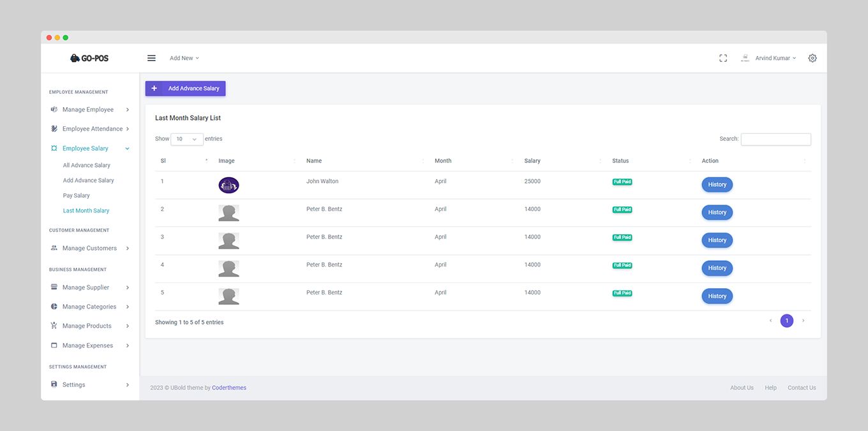View History for row 5 Peter B. Bentz
The image size is (868, 431).
(x=717, y=296)
